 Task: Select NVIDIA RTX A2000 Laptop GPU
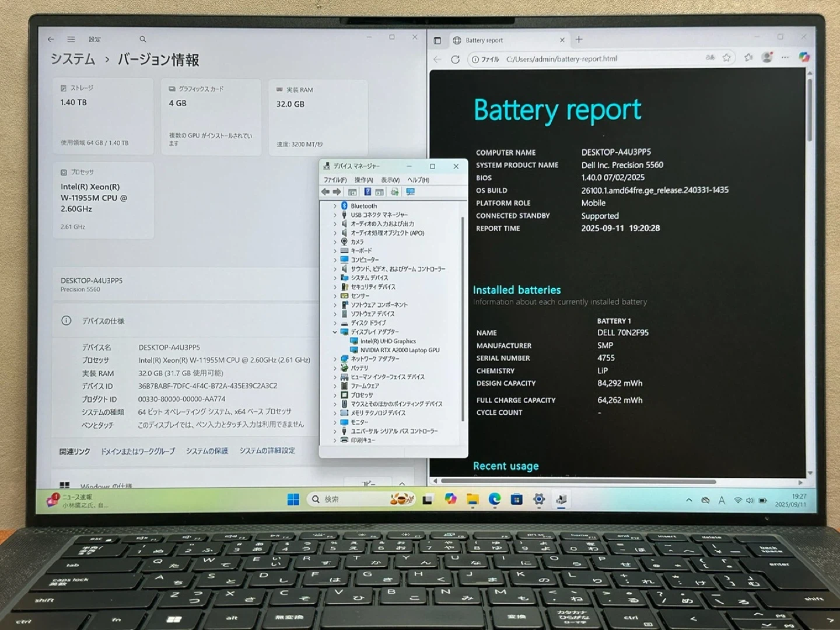[400, 350]
